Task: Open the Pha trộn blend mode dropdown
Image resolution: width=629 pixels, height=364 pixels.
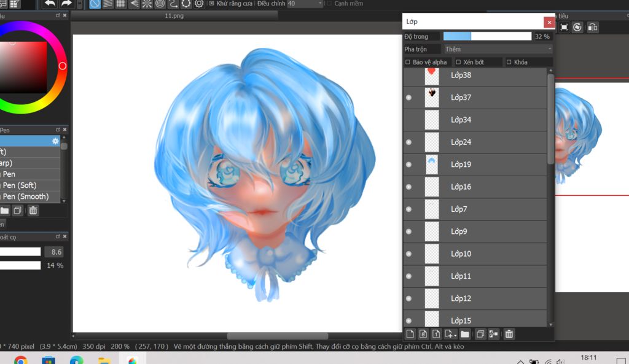Action: pyautogui.click(x=498, y=49)
